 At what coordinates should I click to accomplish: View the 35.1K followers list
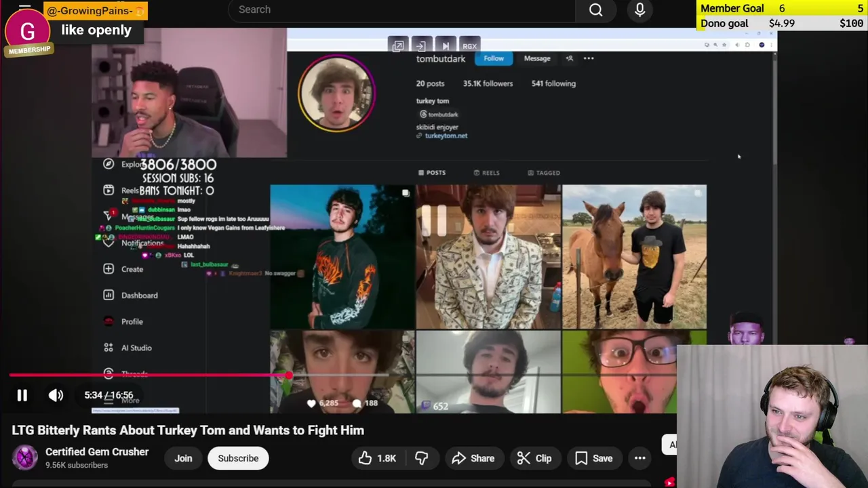click(x=488, y=83)
